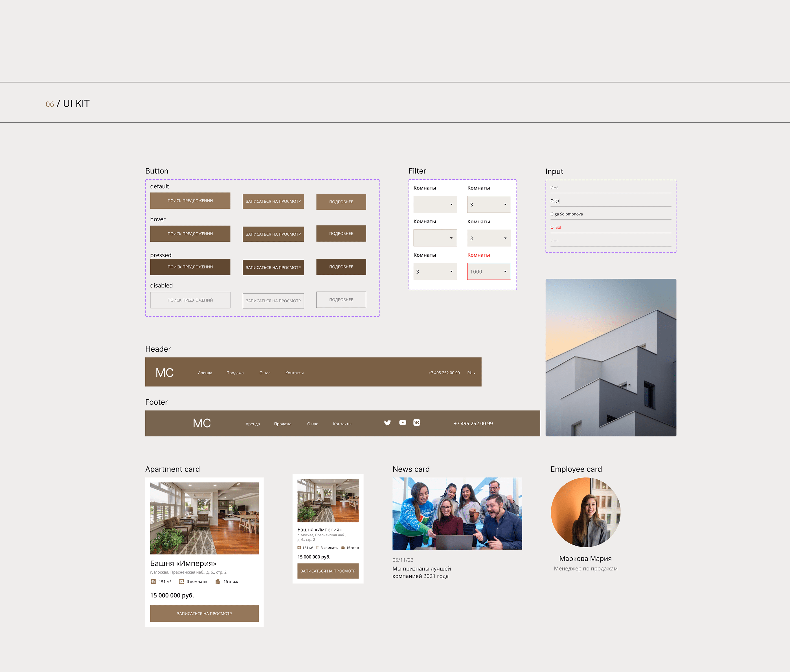Select Аренда in the header menu

click(205, 373)
